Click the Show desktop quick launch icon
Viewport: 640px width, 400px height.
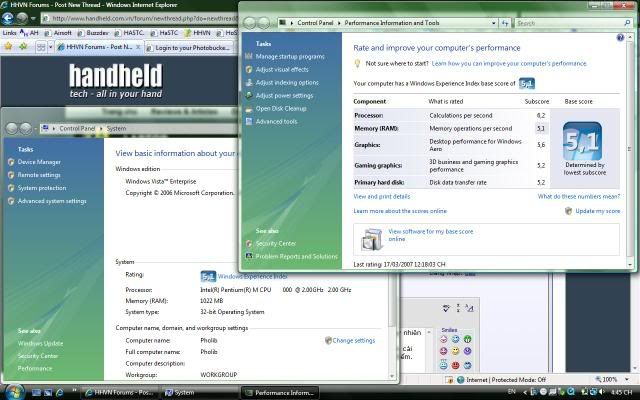36,393
